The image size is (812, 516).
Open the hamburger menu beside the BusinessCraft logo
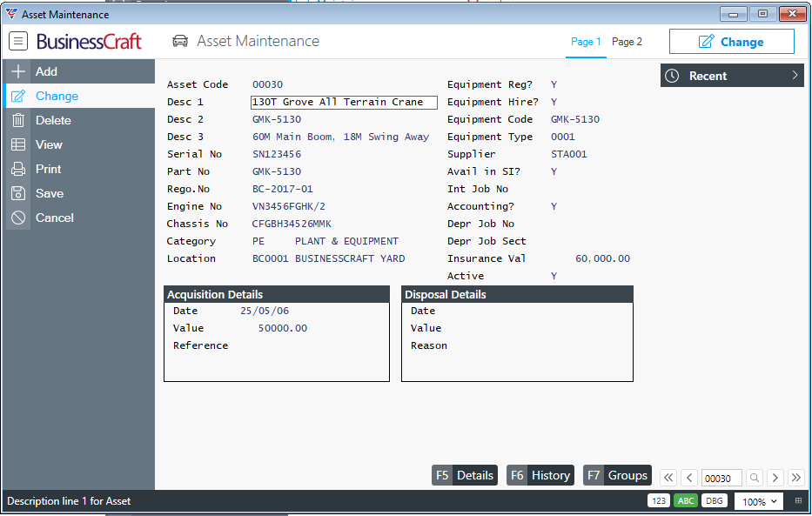click(18, 42)
